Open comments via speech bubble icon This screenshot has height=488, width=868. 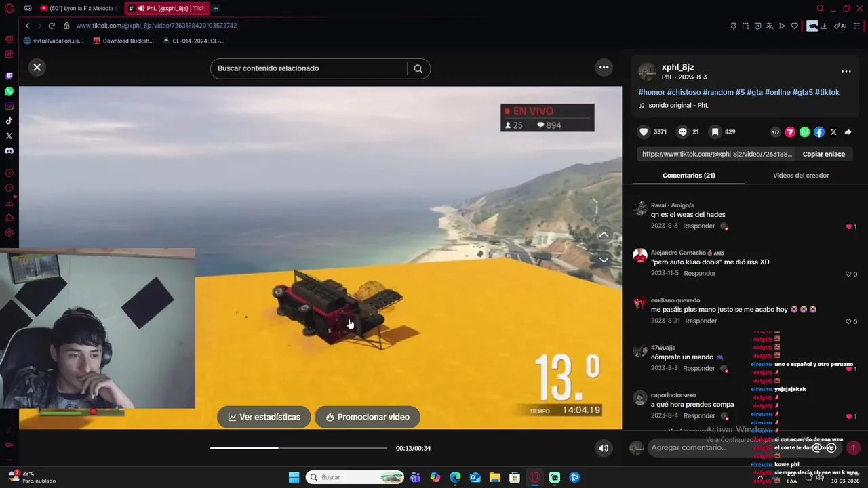tap(683, 132)
